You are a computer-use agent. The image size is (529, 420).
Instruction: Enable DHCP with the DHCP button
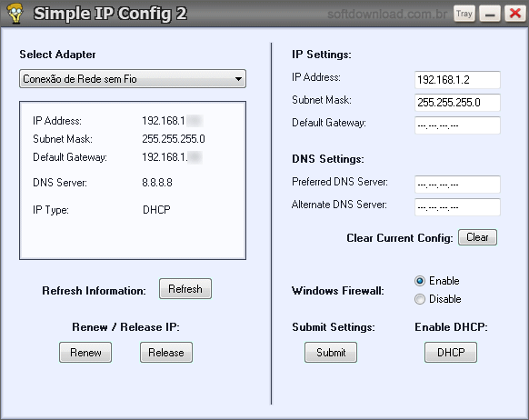[x=451, y=353]
